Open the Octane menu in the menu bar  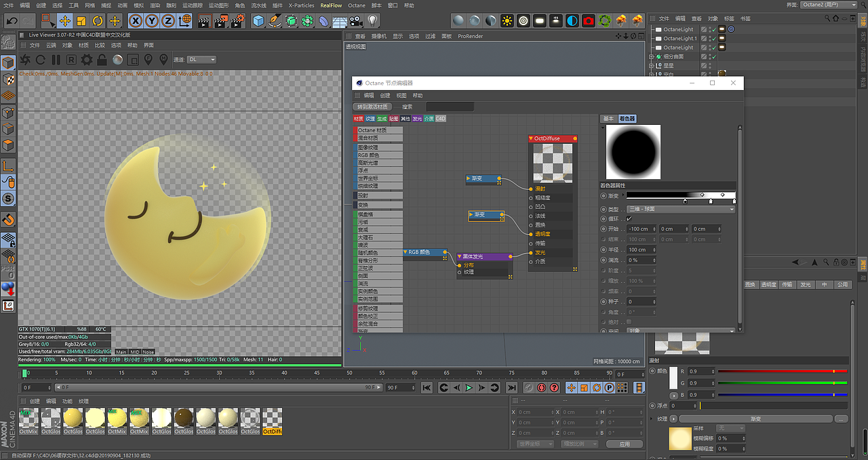point(357,5)
